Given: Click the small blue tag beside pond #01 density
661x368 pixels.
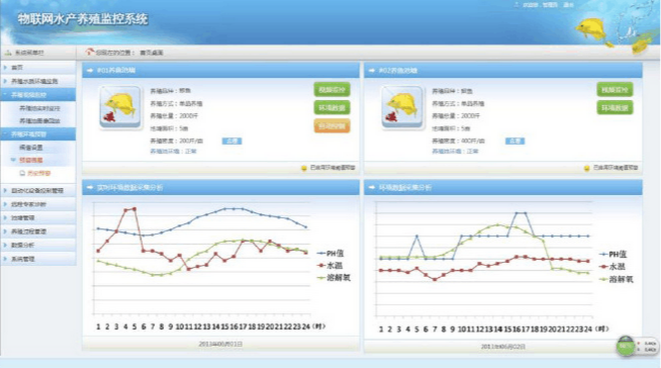Looking at the screenshot, I should [x=232, y=141].
